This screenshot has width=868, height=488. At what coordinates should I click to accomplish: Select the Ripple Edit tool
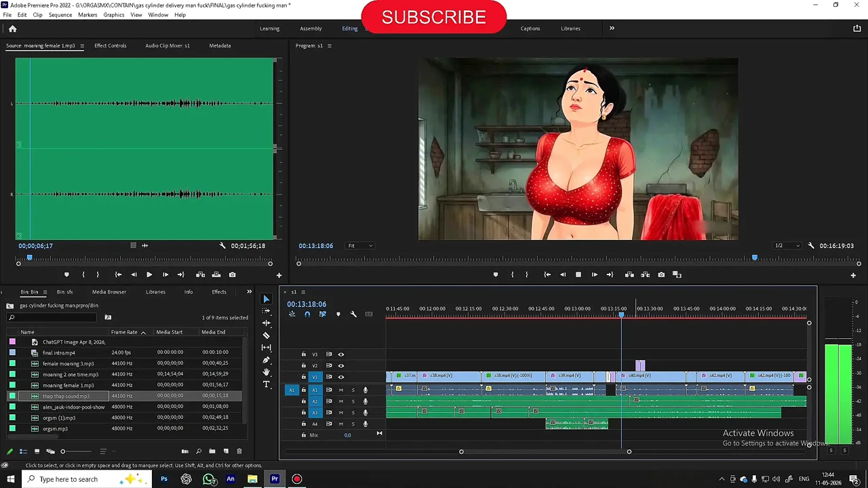[x=266, y=323]
